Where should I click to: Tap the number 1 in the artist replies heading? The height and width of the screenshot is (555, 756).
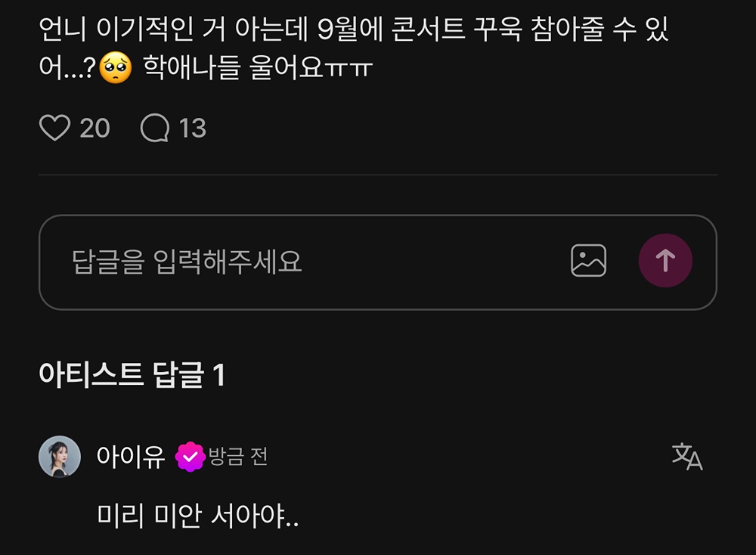tap(219, 374)
